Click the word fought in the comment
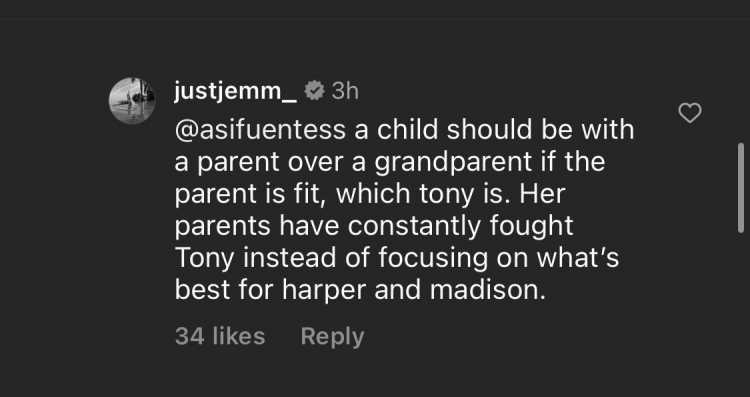This screenshot has width=750, height=397. tap(531, 226)
